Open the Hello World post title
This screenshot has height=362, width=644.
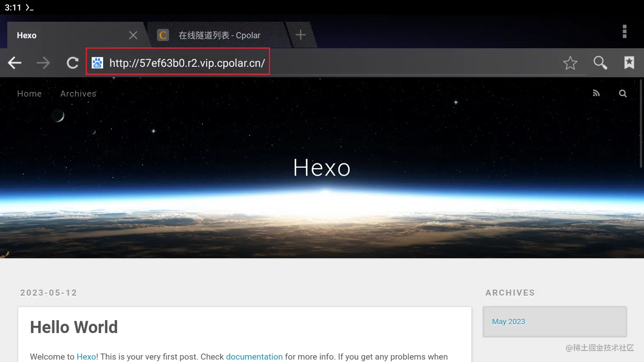point(74,327)
